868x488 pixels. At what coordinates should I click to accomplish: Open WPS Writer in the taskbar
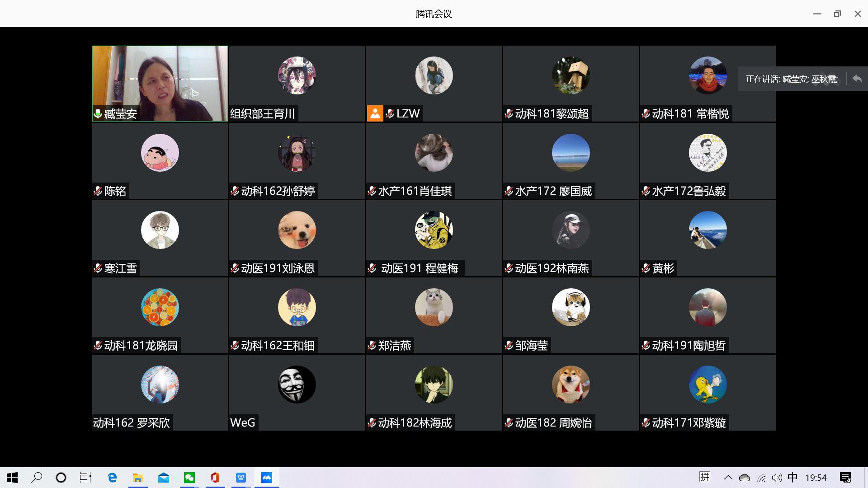(x=241, y=478)
